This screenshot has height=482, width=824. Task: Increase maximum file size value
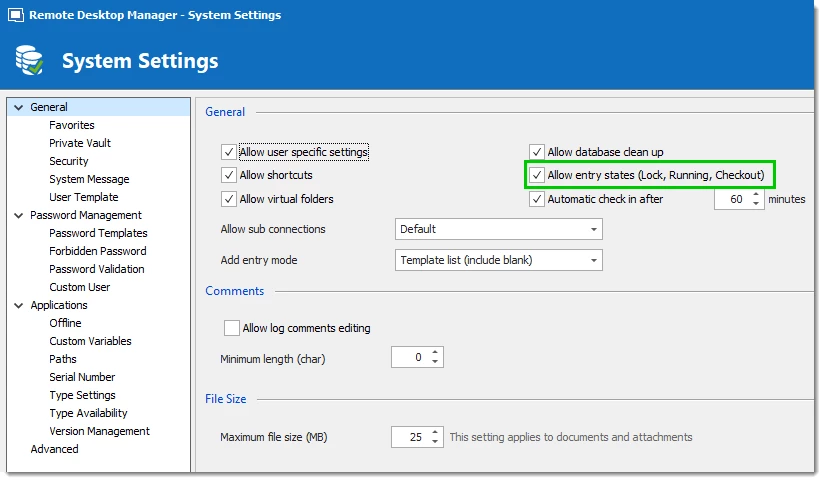(x=435, y=433)
